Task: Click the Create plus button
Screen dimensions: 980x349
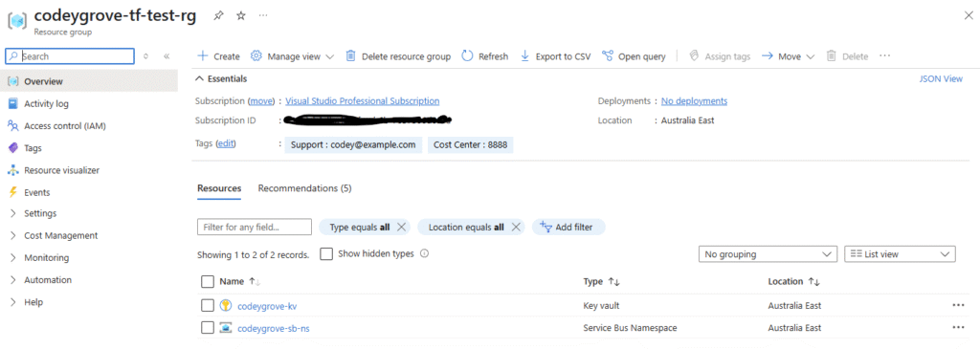Action: (x=219, y=56)
